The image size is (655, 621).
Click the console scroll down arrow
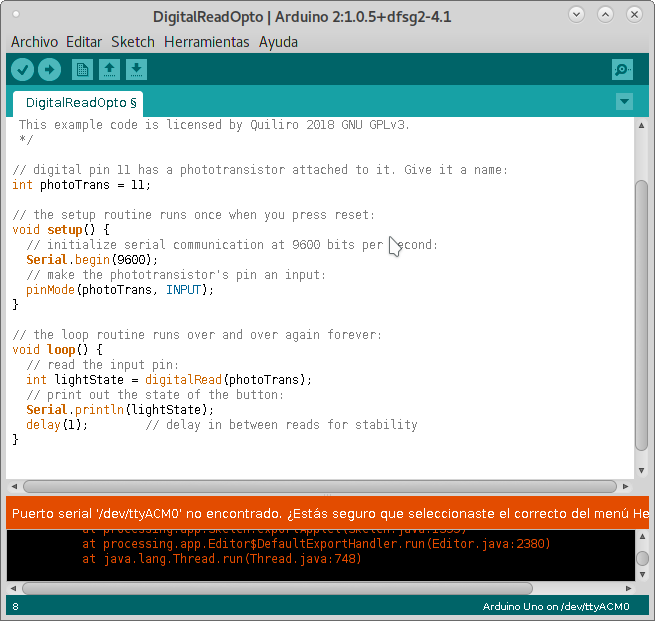(x=642, y=575)
